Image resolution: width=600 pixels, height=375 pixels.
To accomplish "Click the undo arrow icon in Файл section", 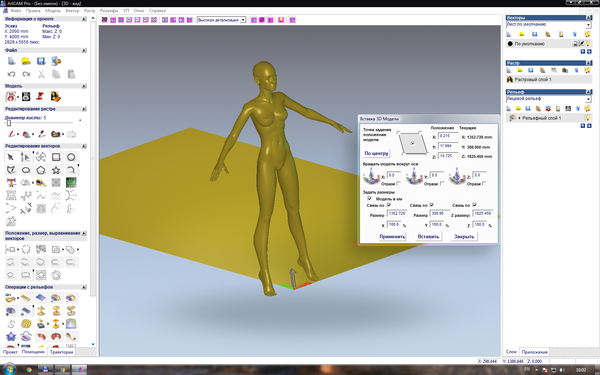I will tap(11, 74).
